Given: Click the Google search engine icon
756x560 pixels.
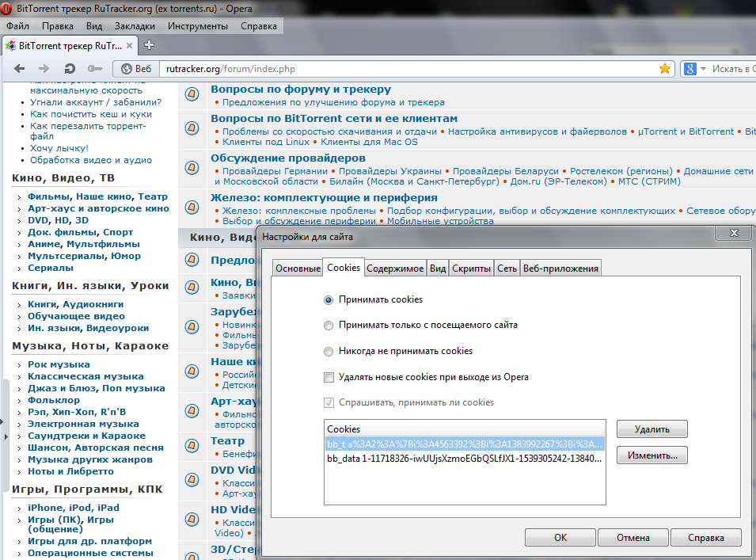Looking at the screenshot, I should pyautogui.click(x=690, y=69).
